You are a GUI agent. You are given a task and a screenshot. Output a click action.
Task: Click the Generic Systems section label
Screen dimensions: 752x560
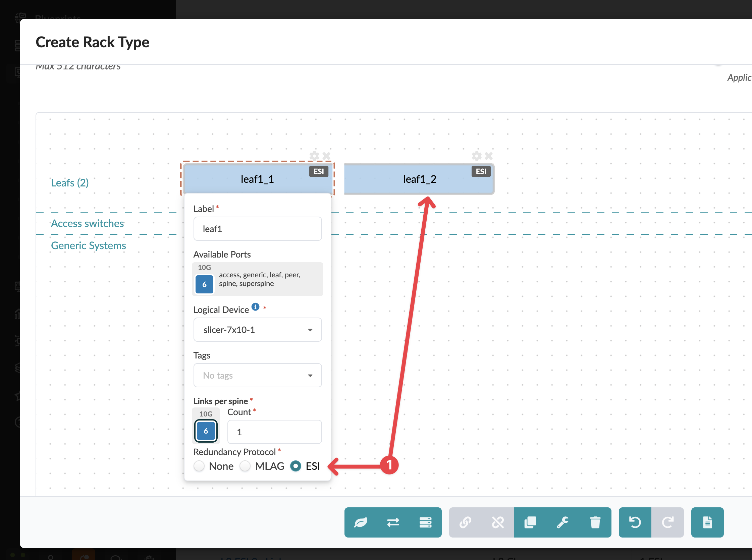coord(89,245)
